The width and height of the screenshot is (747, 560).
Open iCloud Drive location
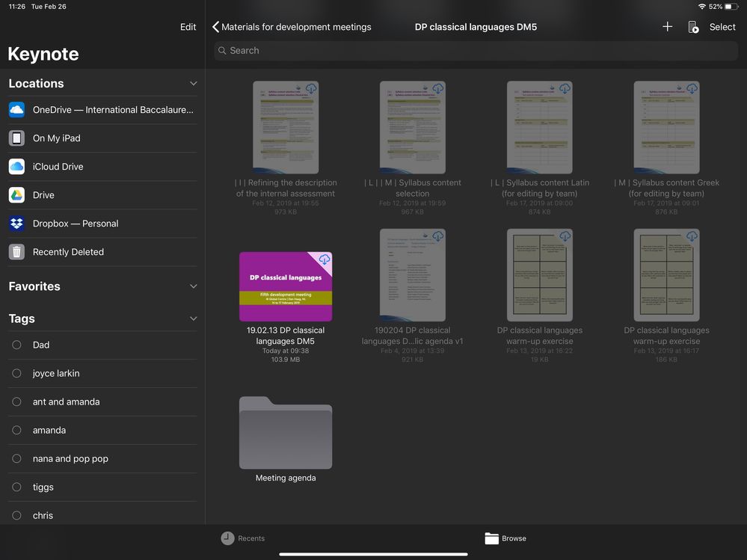[58, 167]
